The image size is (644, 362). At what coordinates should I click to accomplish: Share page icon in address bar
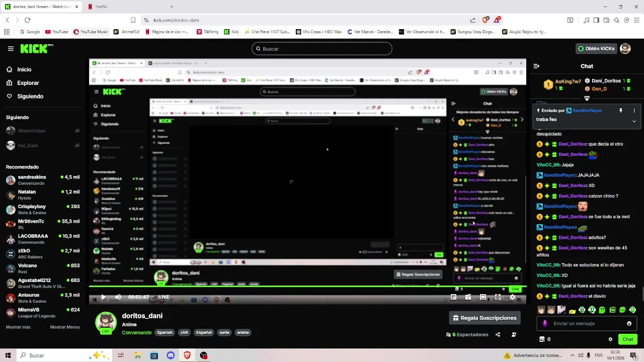pyautogui.click(x=473, y=20)
